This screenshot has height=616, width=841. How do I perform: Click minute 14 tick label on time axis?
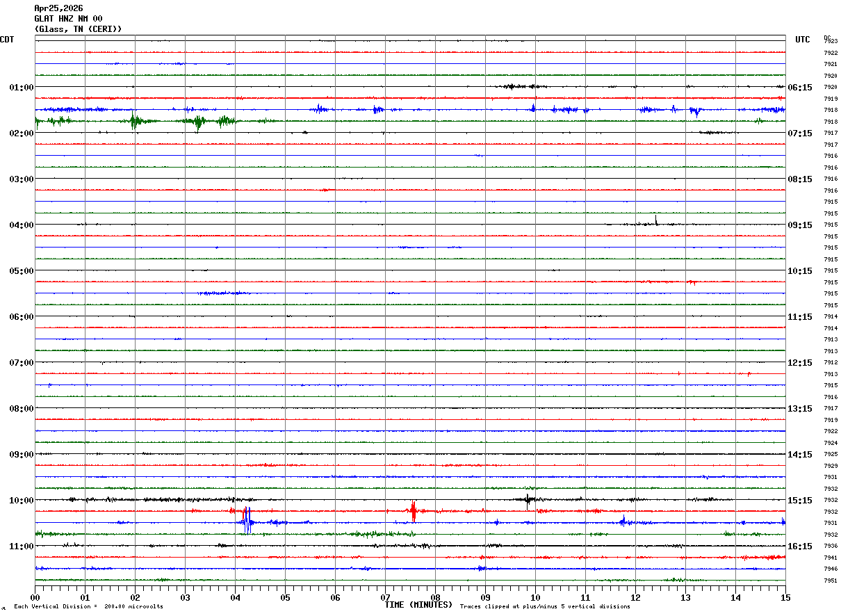tap(735, 597)
